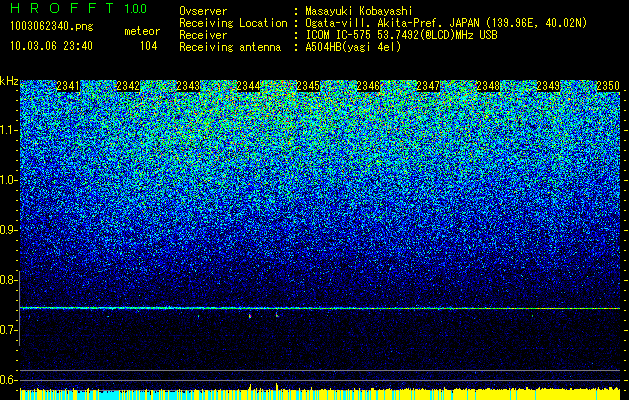This screenshot has height=400, width=629.
Task: Click the 1.0 frequency axis label
Action: pos(8,180)
